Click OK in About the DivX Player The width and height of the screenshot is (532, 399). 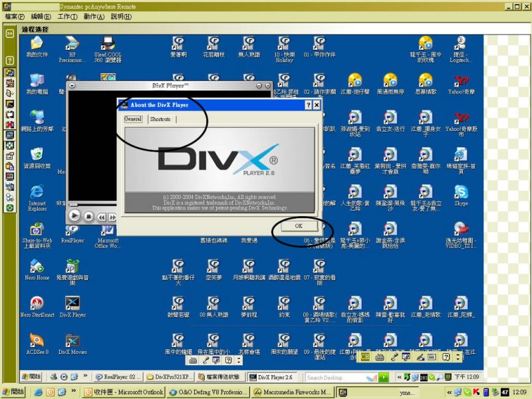pyautogui.click(x=299, y=226)
